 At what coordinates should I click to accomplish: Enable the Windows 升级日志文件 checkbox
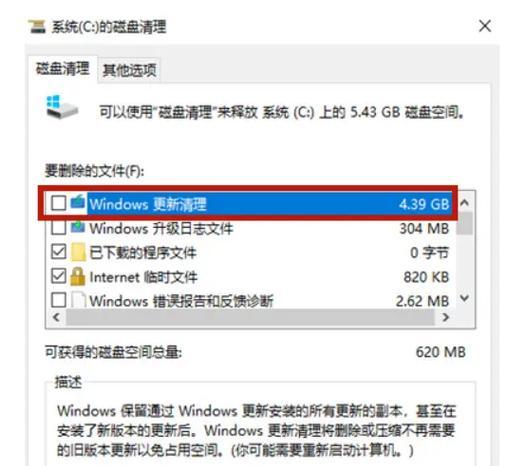click(58, 227)
